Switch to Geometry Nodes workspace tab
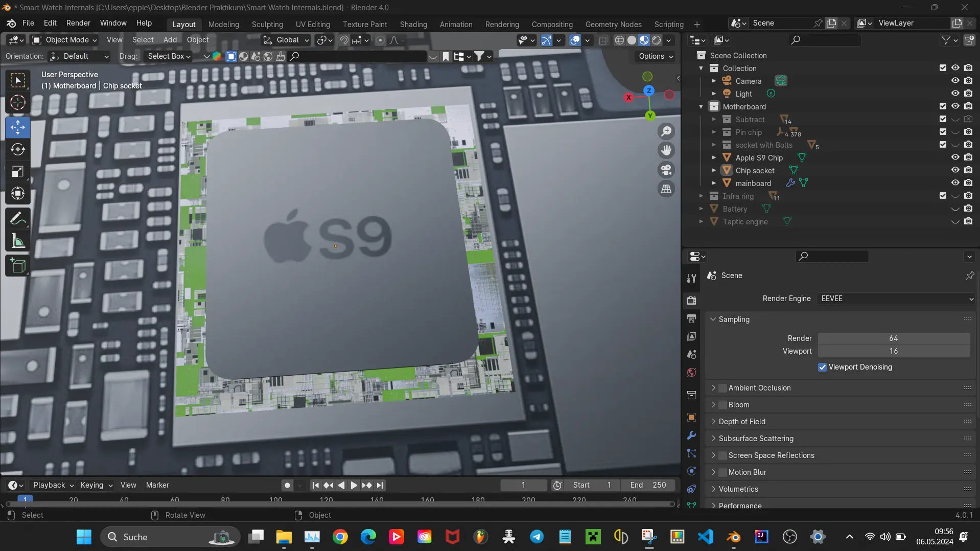This screenshot has height=551, width=980. pyautogui.click(x=613, y=25)
